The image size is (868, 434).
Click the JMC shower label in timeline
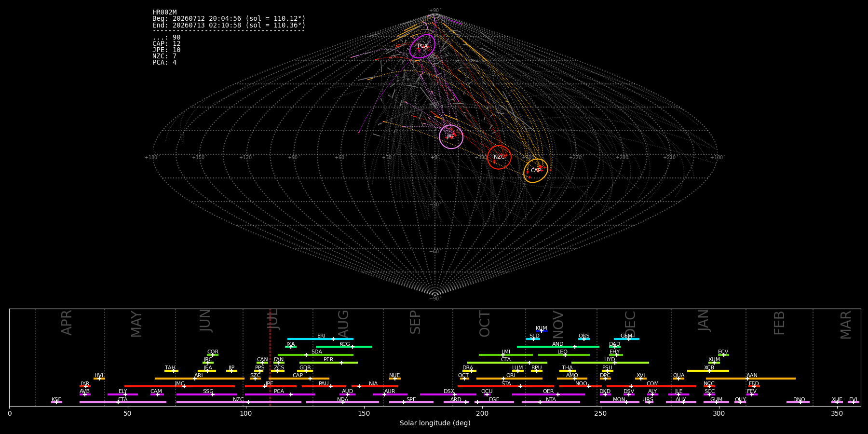tap(179, 384)
